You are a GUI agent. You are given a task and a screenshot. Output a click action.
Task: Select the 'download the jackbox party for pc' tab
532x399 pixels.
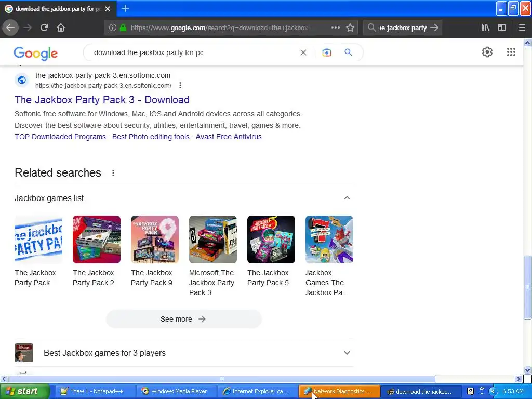coord(58,9)
